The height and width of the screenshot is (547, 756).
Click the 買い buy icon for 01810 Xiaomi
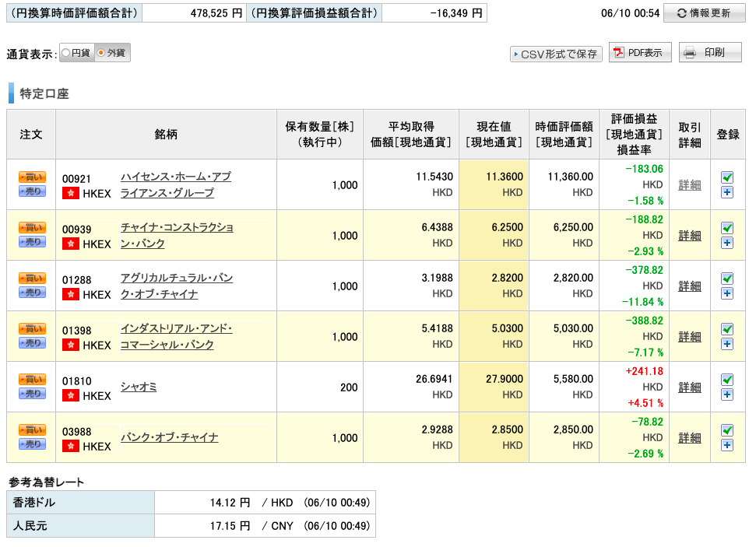tap(32, 379)
